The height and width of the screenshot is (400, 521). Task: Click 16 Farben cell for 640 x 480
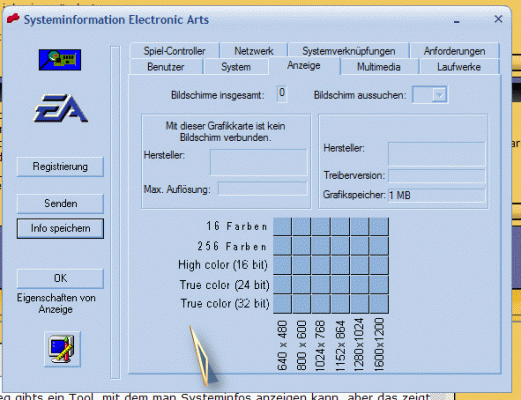point(282,227)
